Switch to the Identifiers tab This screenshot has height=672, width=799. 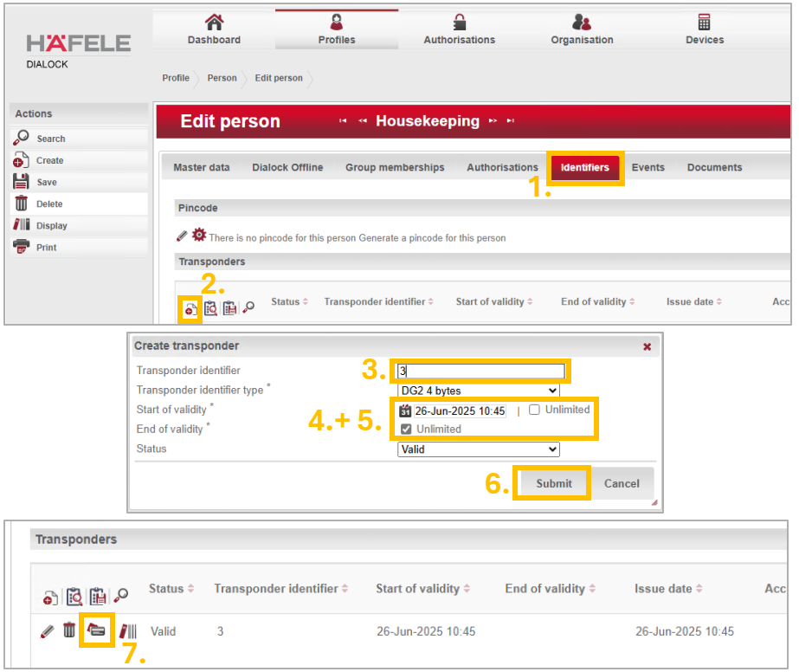(x=585, y=167)
